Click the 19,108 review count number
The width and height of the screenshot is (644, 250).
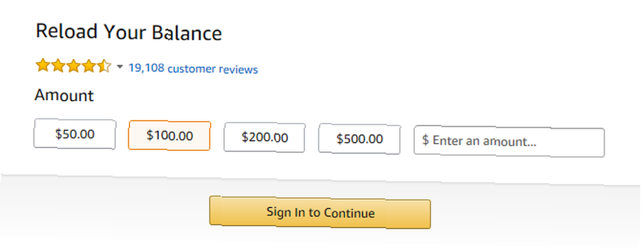pos(147,68)
